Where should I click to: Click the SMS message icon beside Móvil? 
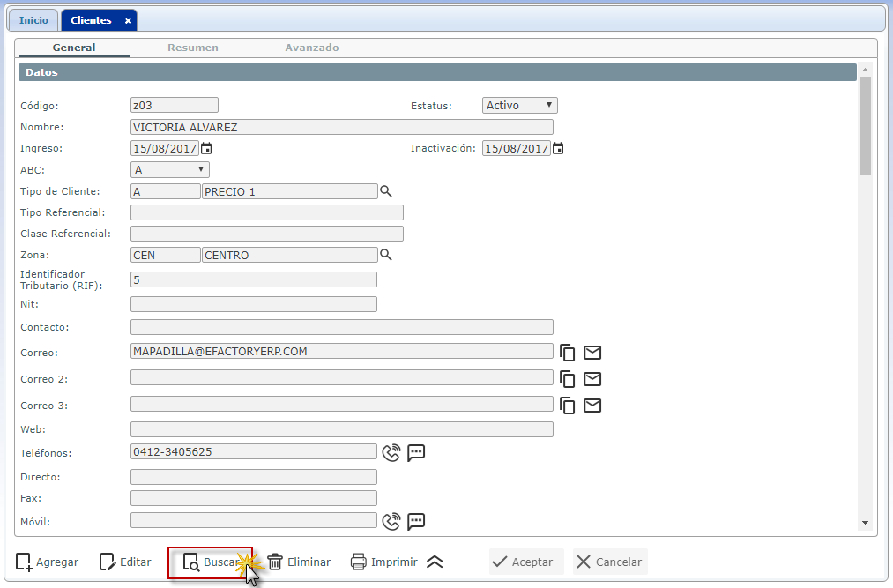pos(416,521)
